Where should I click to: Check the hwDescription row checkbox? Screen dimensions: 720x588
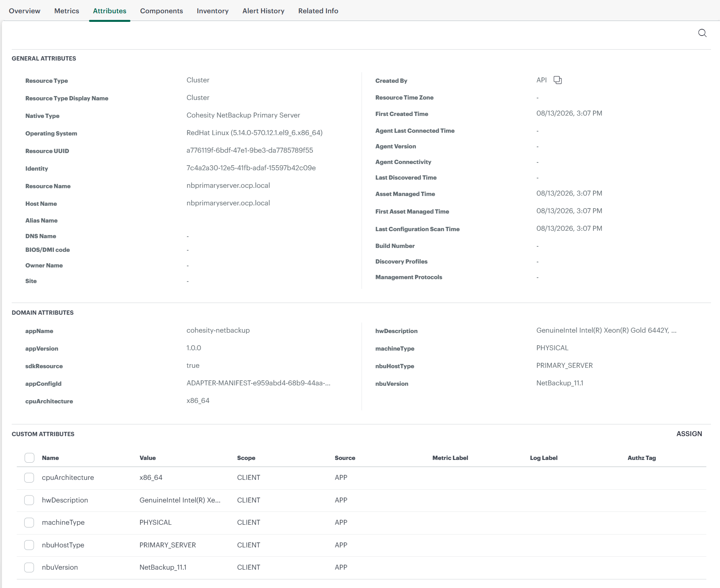tap(29, 500)
